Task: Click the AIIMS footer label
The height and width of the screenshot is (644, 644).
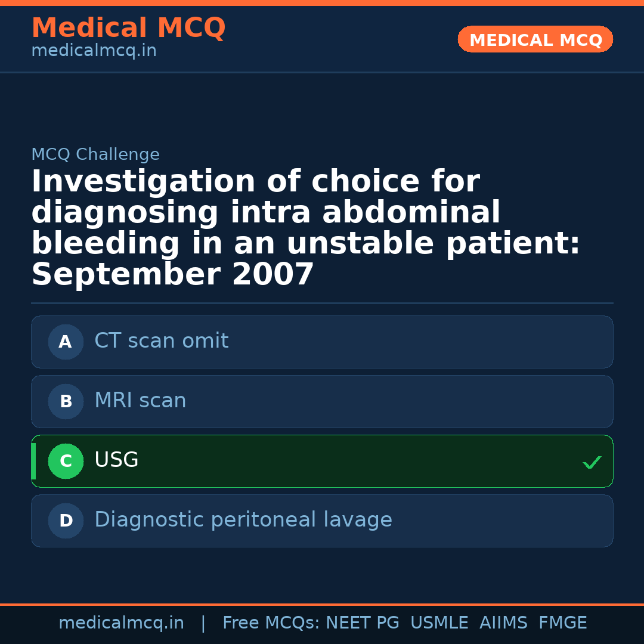Action: coord(503,623)
